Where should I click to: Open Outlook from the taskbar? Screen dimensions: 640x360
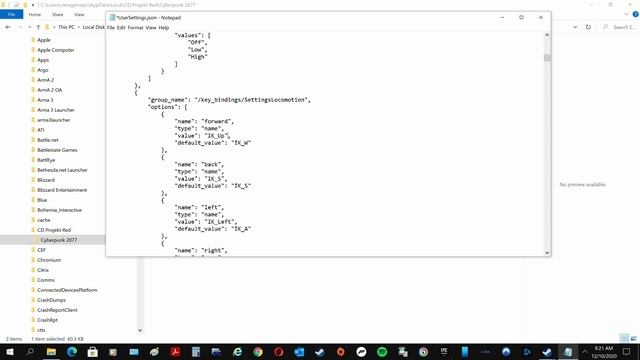pyautogui.click(x=299, y=352)
